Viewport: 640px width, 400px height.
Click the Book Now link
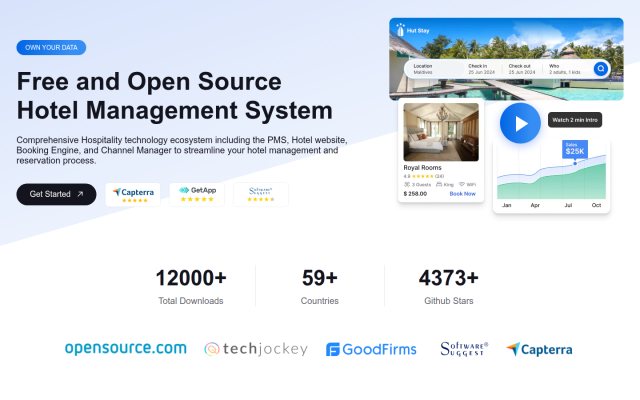click(462, 194)
